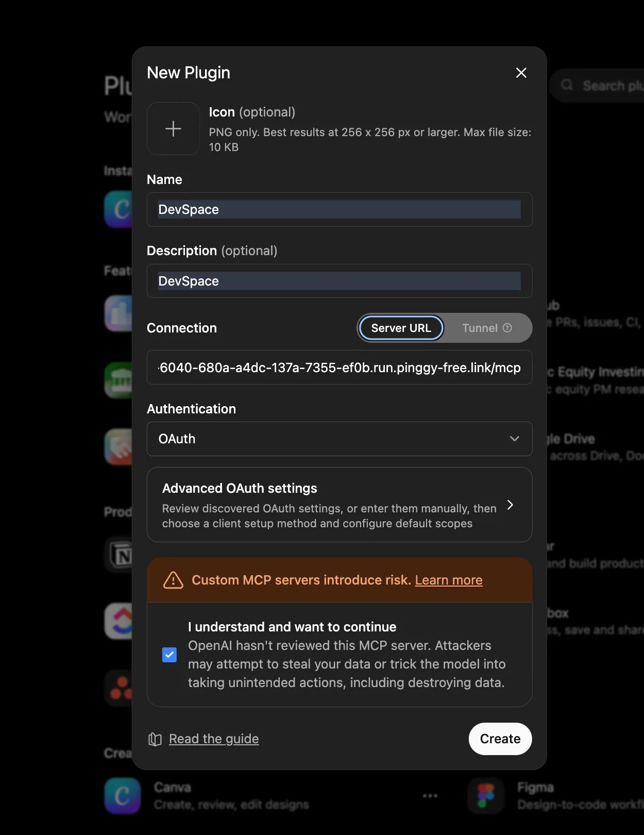This screenshot has height=835, width=644.
Task: Click the Description input field
Action: 340,281
